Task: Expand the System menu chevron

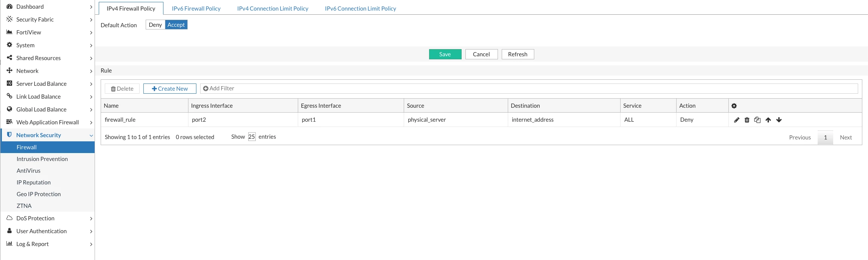Action: pos(91,45)
